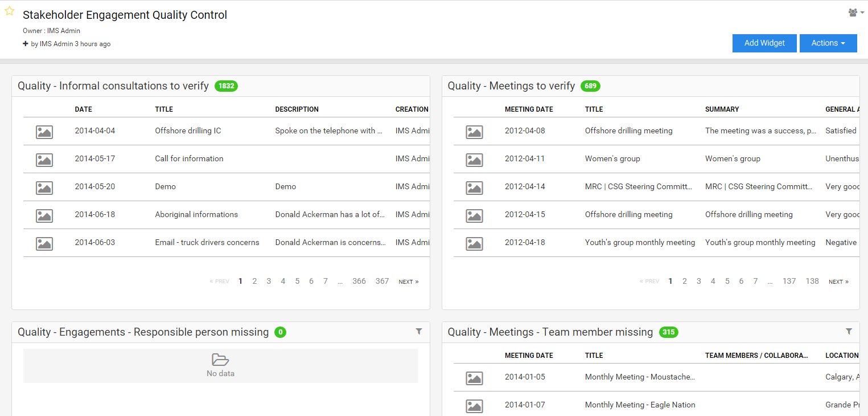Click NEXT in Meetings to verify pagination
Screen dimensions: 868x416
click(x=838, y=282)
